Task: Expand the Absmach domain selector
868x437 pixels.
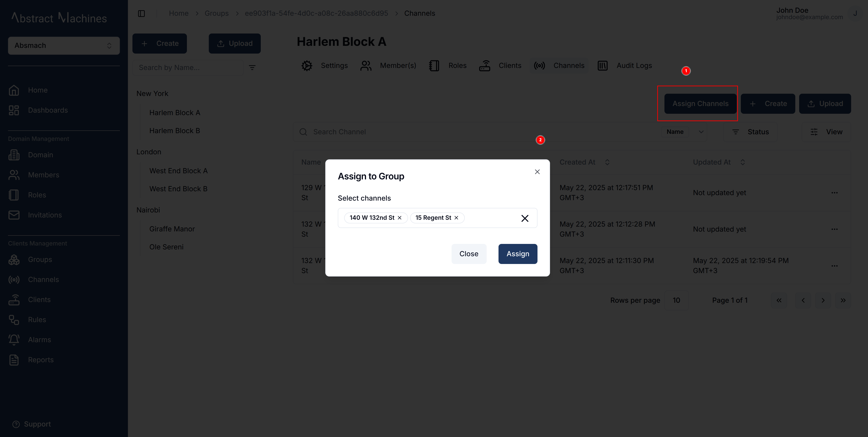Action: click(64, 46)
